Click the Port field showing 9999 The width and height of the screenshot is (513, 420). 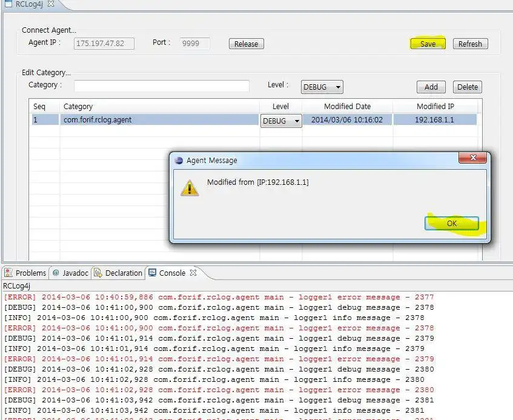point(194,43)
